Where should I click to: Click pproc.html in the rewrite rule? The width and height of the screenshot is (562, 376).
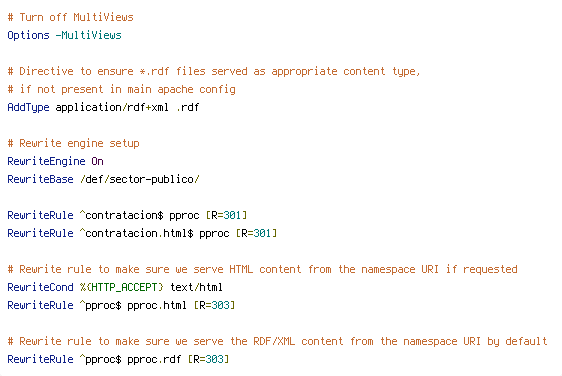coord(157,305)
